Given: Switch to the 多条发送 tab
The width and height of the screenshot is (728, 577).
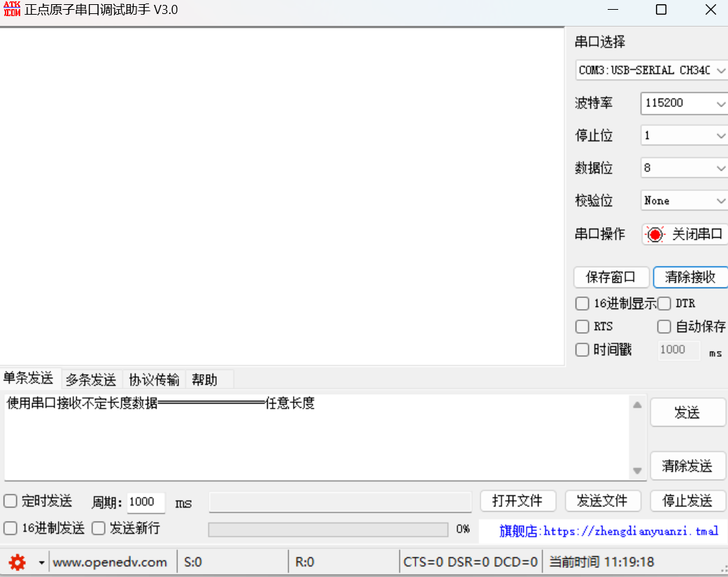Looking at the screenshot, I should 91,380.
